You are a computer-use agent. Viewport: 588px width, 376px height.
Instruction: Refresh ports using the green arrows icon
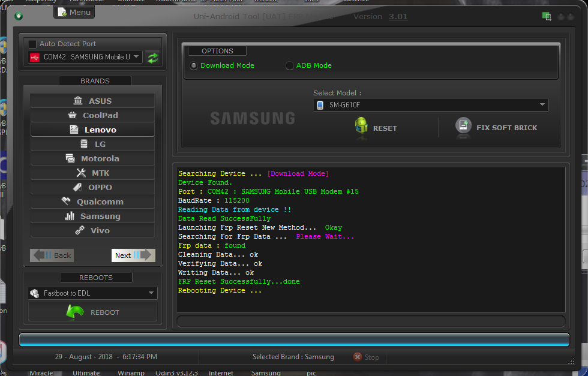[x=152, y=57]
